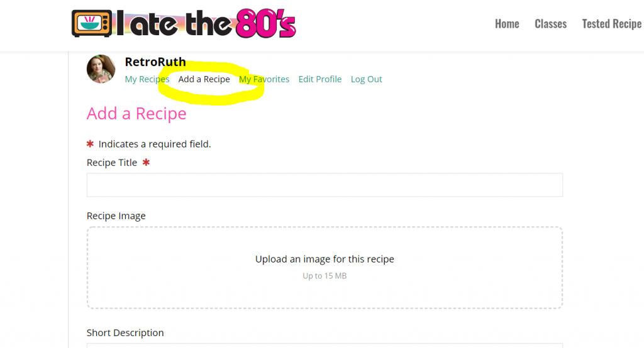Viewport: 644px width, 348px height.
Task: Open the Classes menu item
Action: click(x=550, y=24)
